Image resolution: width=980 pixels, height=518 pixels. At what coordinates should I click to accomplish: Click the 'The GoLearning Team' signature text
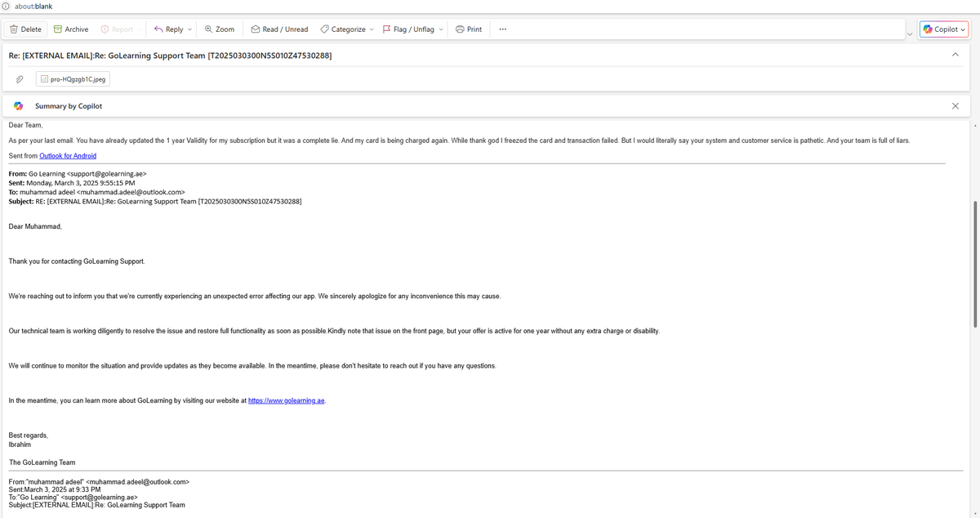42,462
